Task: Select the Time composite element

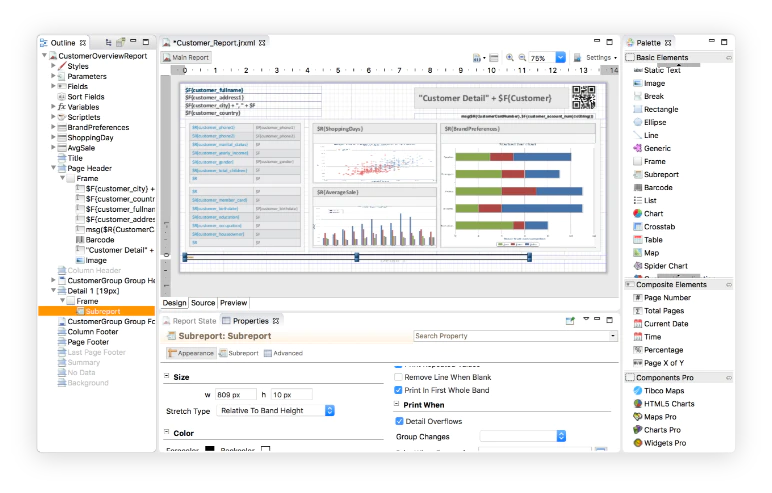Action: point(647,337)
